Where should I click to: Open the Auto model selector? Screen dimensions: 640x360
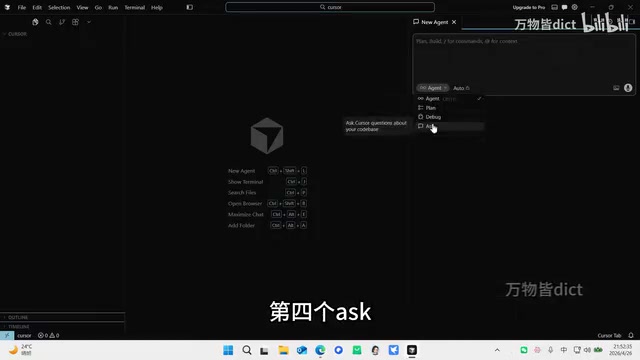coord(461,88)
